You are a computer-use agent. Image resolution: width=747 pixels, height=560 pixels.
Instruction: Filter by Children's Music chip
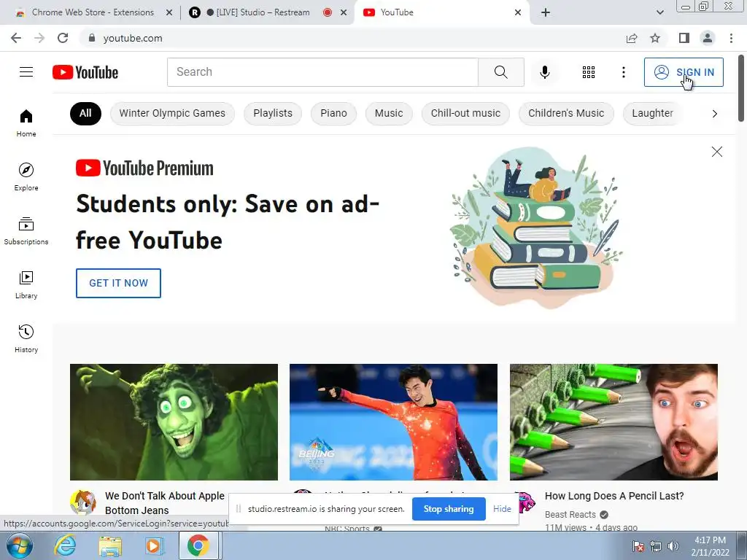coord(566,113)
